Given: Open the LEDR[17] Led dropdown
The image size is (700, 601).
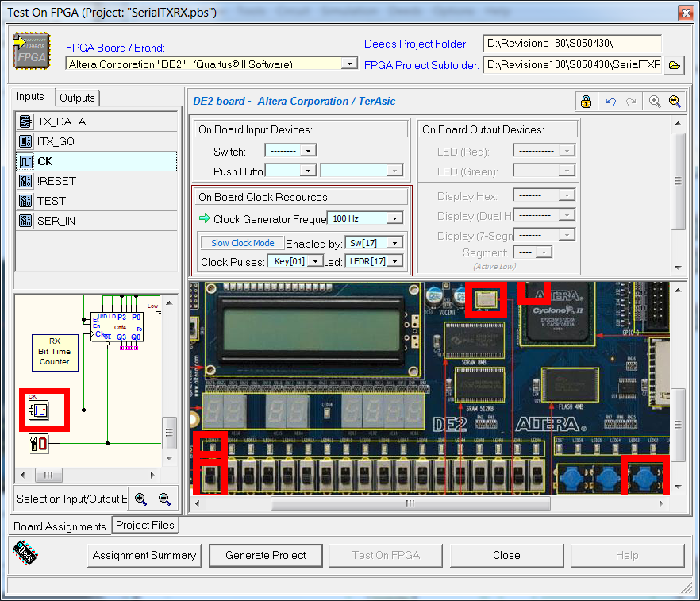Looking at the screenshot, I should (x=394, y=261).
